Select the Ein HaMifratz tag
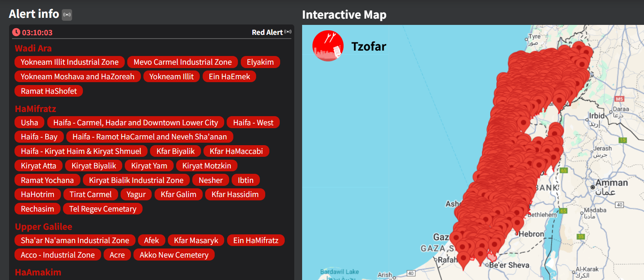The width and height of the screenshot is (644, 280). [256, 240]
